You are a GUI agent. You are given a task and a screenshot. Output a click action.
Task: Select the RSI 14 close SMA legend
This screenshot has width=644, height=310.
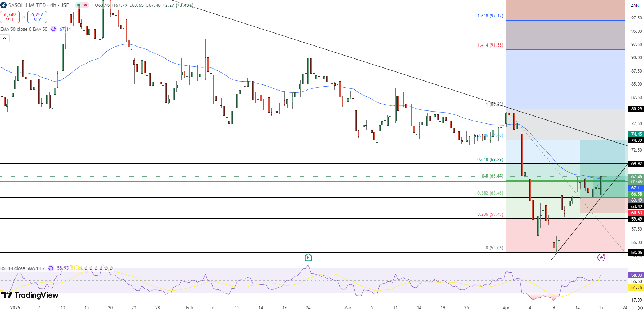point(22,268)
